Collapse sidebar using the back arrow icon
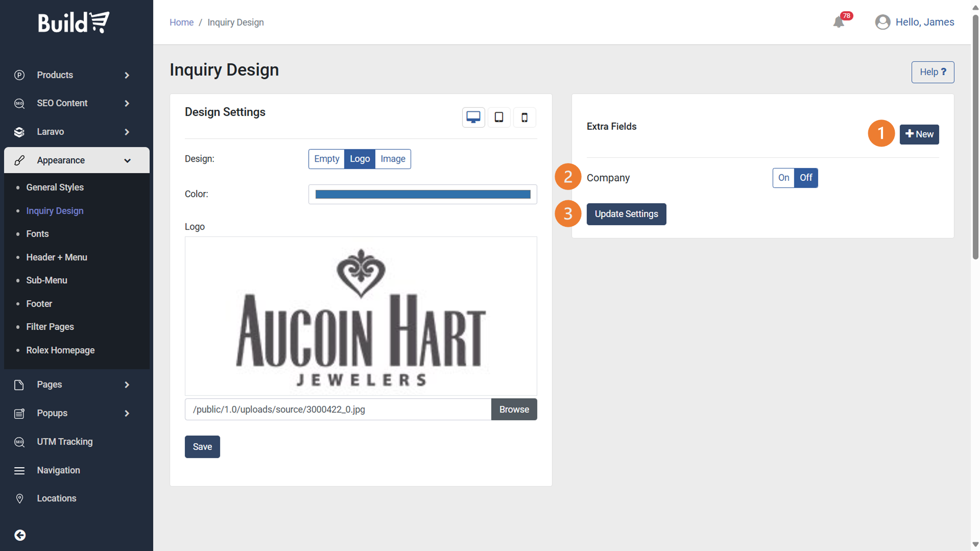980x551 pixels. pyautogui.click(x=20, y=535)
